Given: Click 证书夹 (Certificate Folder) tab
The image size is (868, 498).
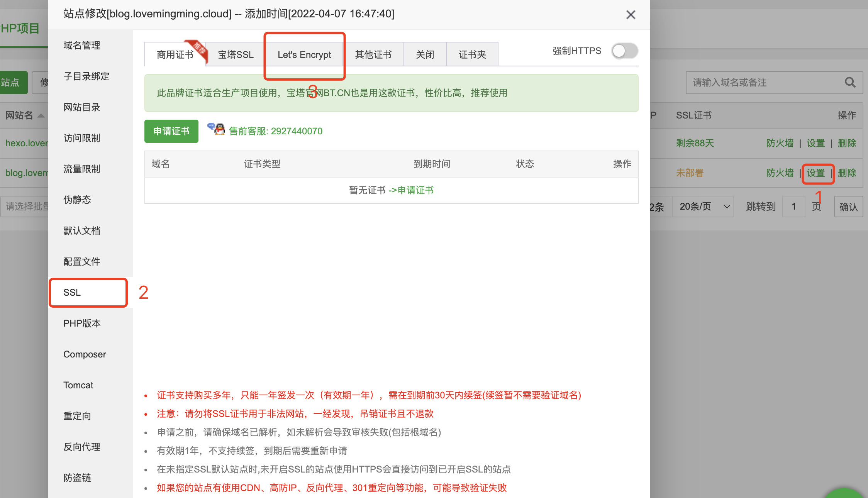Looking at the screenshot, I should click(471, 54).
